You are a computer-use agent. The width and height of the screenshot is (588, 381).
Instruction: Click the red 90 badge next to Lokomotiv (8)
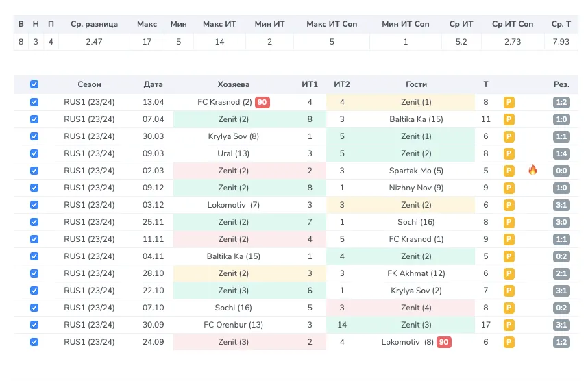click(x=443, y=342)
